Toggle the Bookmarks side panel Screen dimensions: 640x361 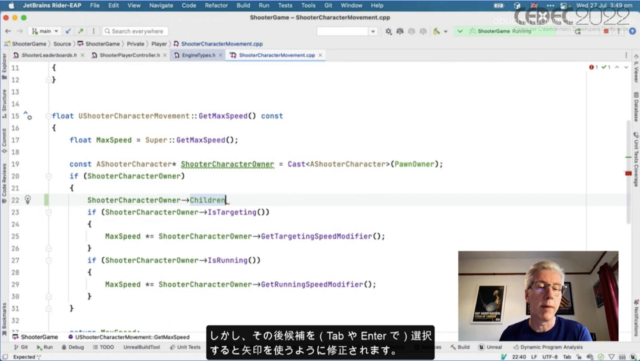pos(4,319)
